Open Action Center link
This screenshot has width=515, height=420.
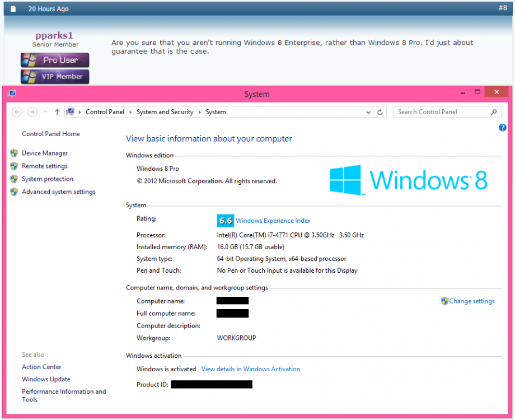point(41,367)
